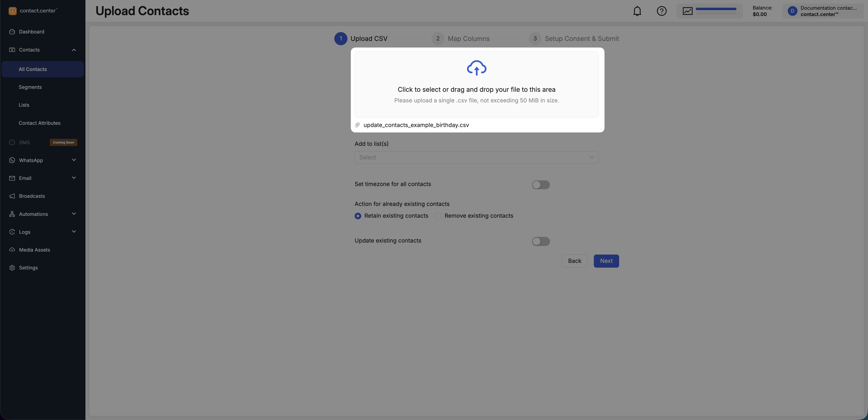Open Media Assets from the sidebar
Screen dimensions: 868x420
pos(34,250)
